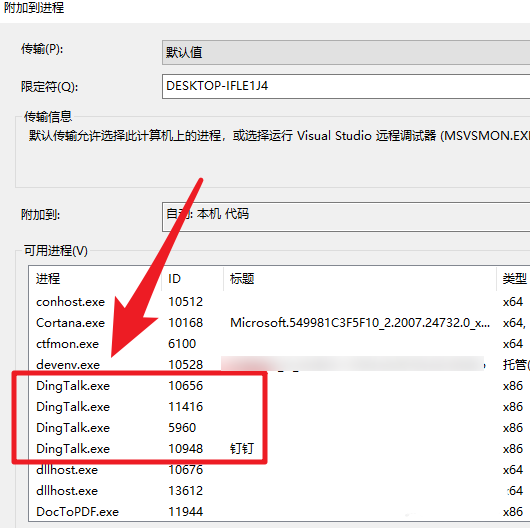Click the 托管 type cell of devenv.exe
Screen dimensions: 530x528
tap(516, 365)
